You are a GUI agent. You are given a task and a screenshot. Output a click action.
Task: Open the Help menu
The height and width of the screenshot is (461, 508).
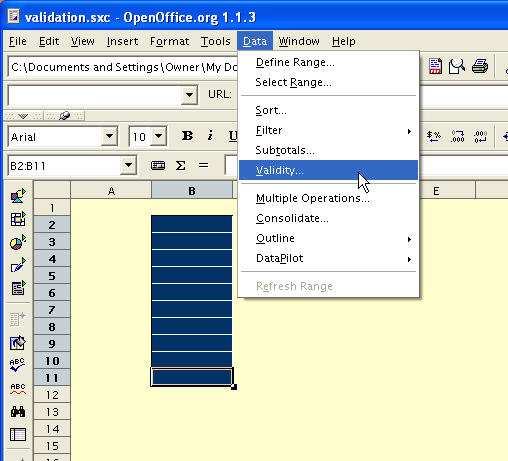point(344,41)
